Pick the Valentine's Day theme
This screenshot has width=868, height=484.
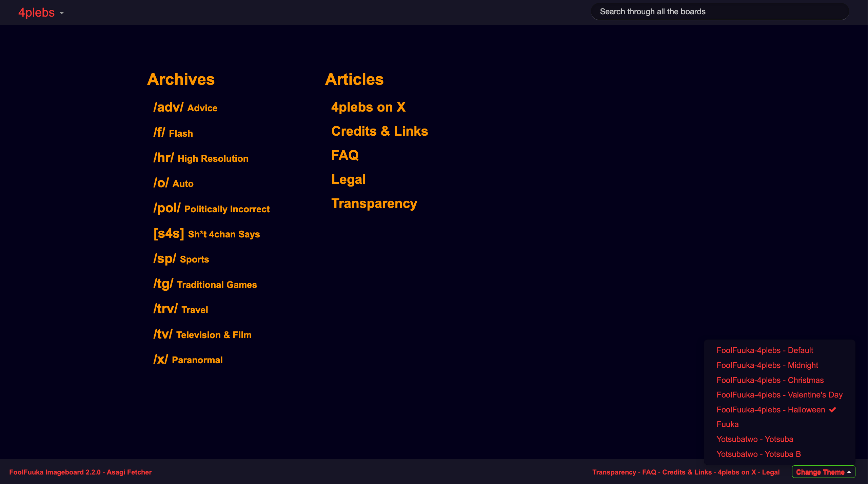point(779,395)
